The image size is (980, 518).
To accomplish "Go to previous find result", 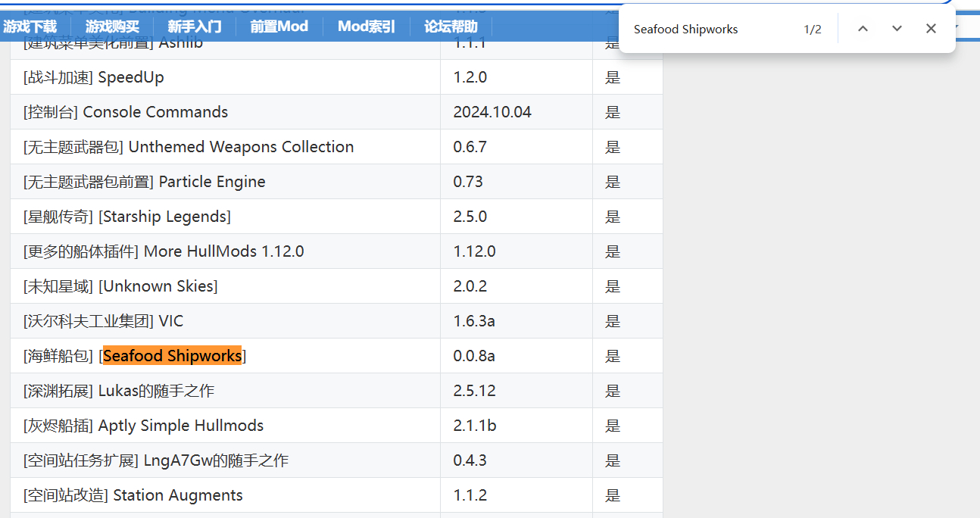I will click(863, 29).
